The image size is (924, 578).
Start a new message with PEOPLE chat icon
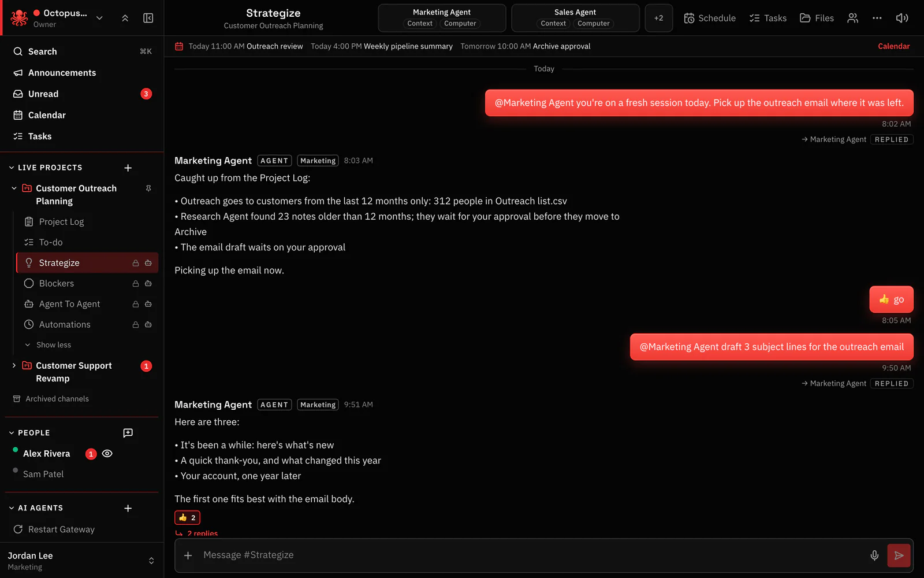tap(128, 433)
